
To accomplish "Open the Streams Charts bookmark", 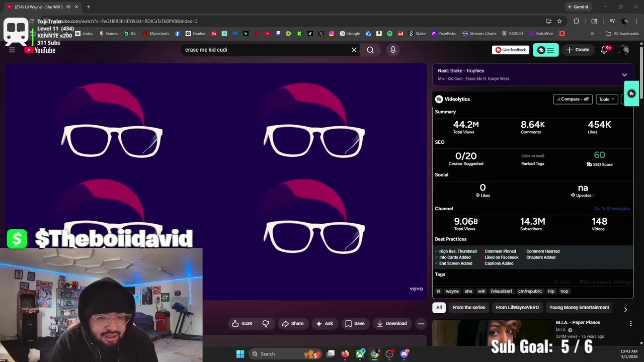I will [x=479, y=34].
